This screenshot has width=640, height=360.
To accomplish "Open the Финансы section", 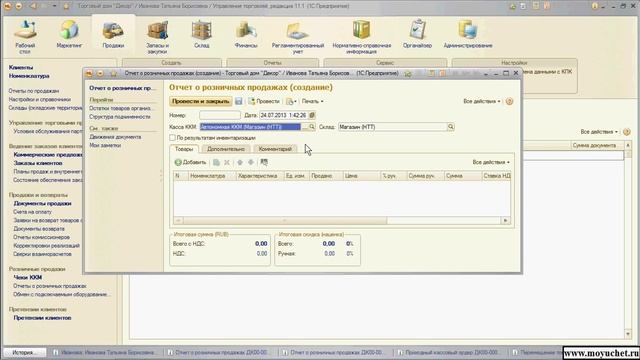I will tap(246, 35).
